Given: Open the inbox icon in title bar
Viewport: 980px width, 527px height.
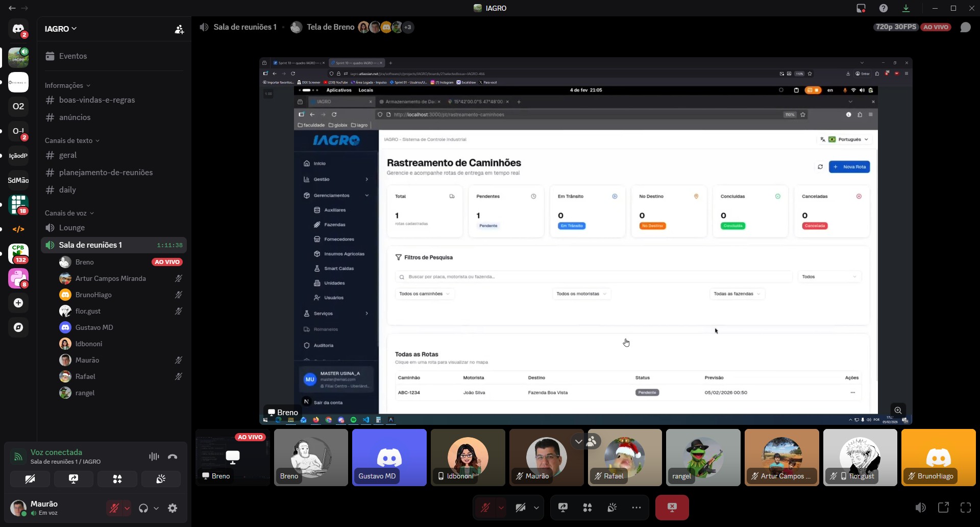Looking at the screenshot, I should click(861, 8).
